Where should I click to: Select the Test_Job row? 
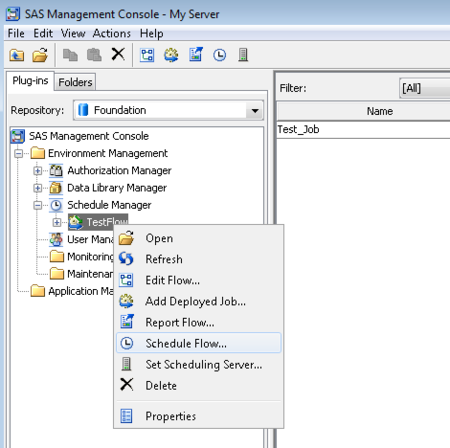coord(364,129)
